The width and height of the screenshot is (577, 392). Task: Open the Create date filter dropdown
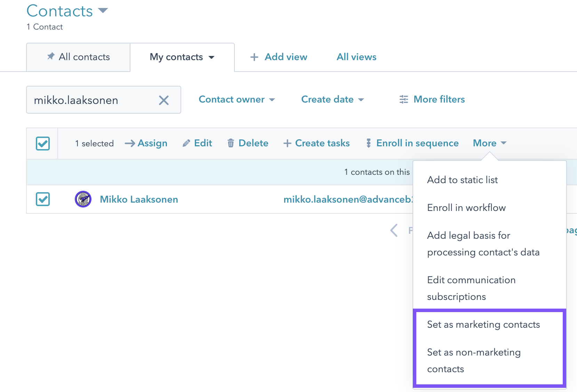[x=332, y=100]
